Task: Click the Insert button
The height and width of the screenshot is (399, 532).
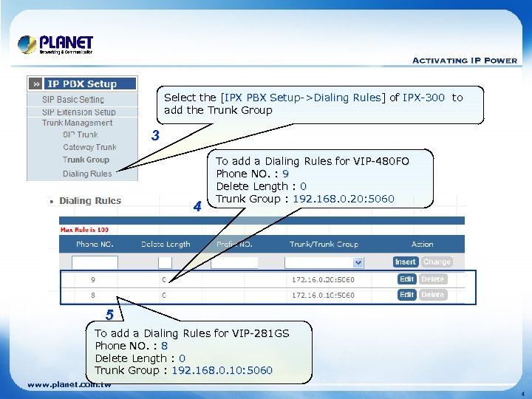Action: pos(406,262)
